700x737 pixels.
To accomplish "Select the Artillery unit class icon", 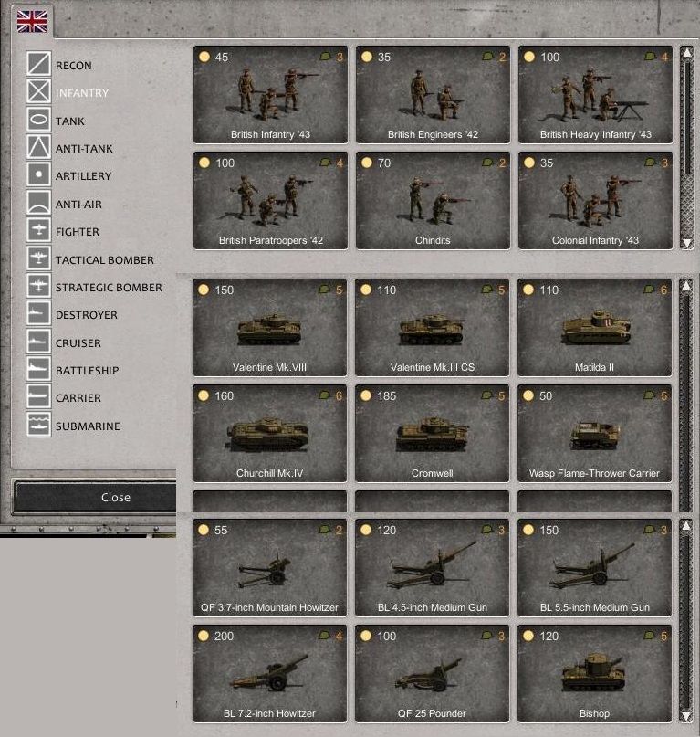I will pyautogui.click(x=38, y=174).
